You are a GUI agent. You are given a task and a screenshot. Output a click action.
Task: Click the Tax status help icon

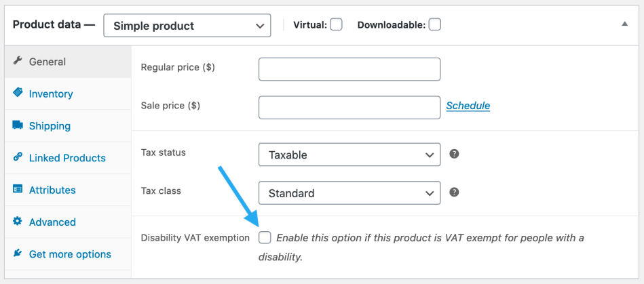click(x=455, y=154)
